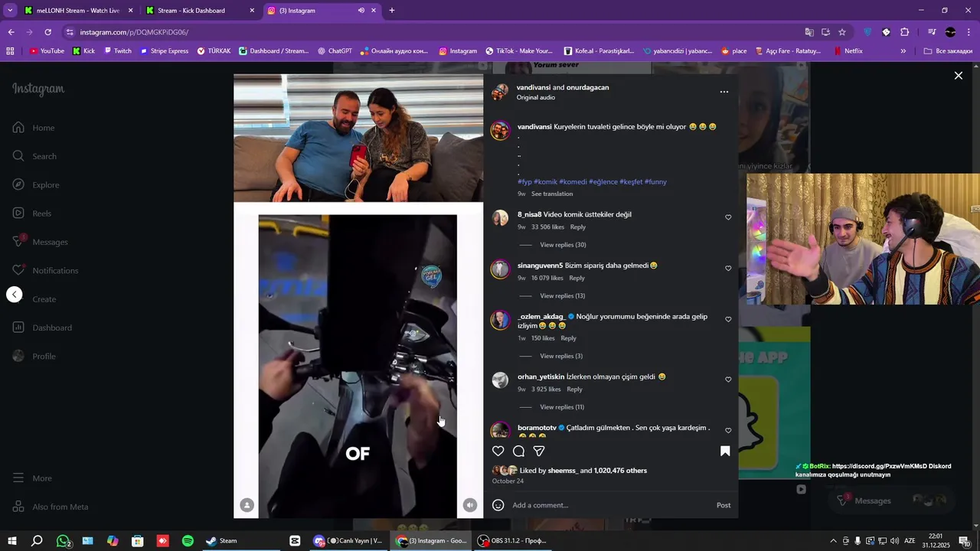Open Also from Meta item
The image size is (980, 551).
pos(50,507)
